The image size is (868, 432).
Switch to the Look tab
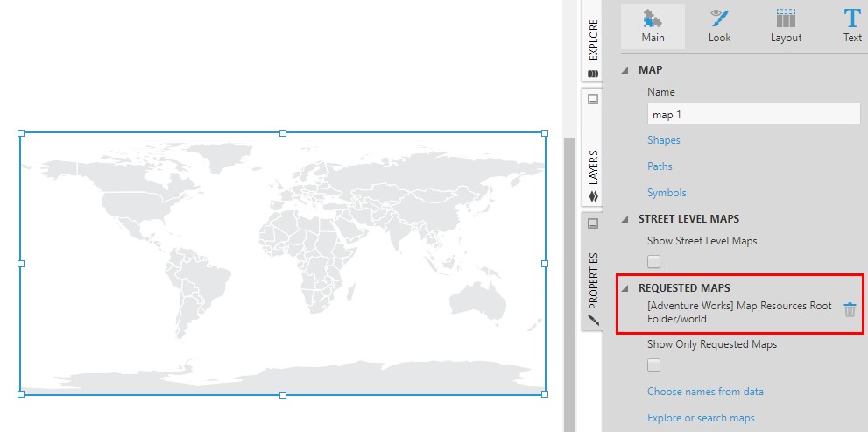click(x=719, y=26)
